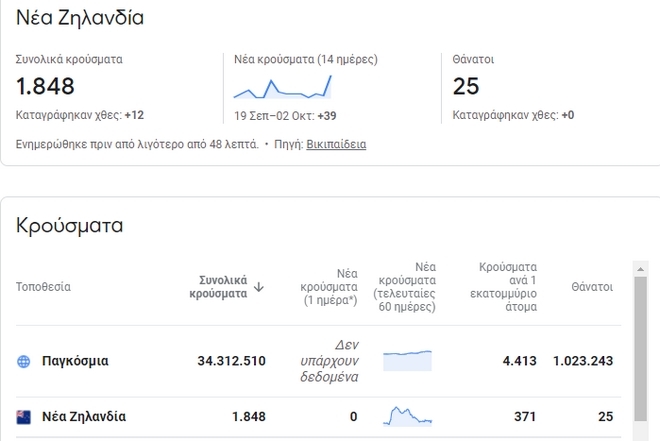Click the Νέα κρούσματα (14 ημέρες) label
The image size is (660, 441).
tap(305, 59)
